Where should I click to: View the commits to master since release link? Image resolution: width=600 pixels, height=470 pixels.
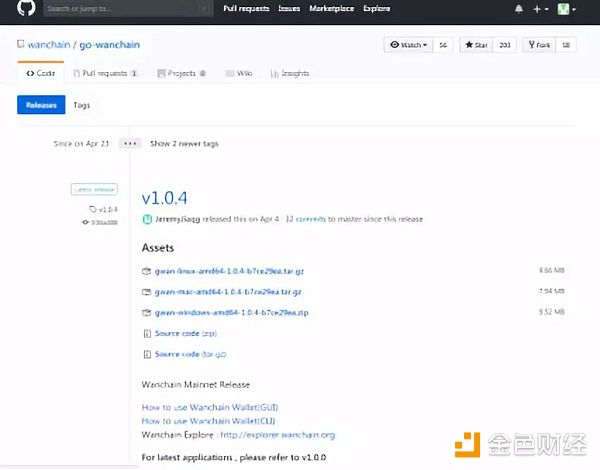pos(305,219)
